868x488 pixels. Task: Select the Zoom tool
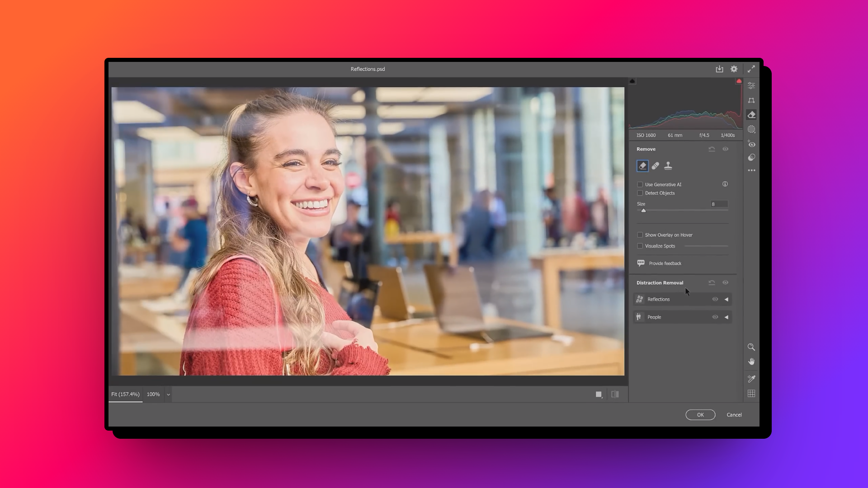coord(751,347)
